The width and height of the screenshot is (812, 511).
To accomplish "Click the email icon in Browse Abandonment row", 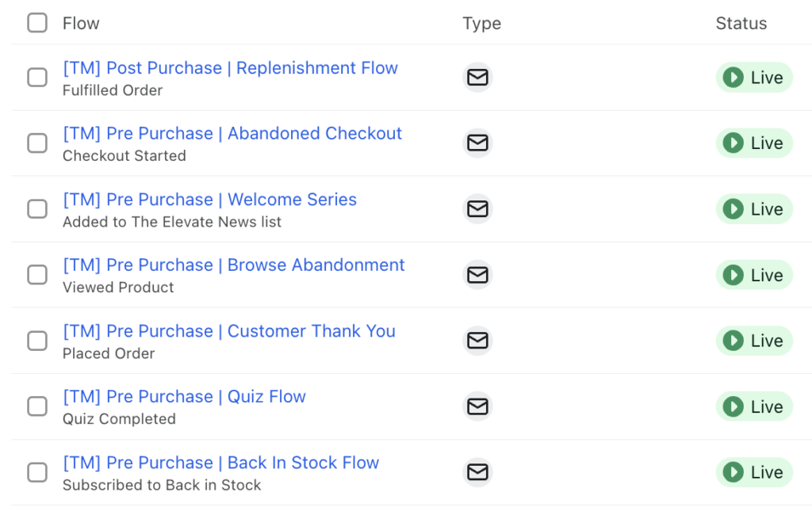I will pyautogui.click(x=477, y=275).
